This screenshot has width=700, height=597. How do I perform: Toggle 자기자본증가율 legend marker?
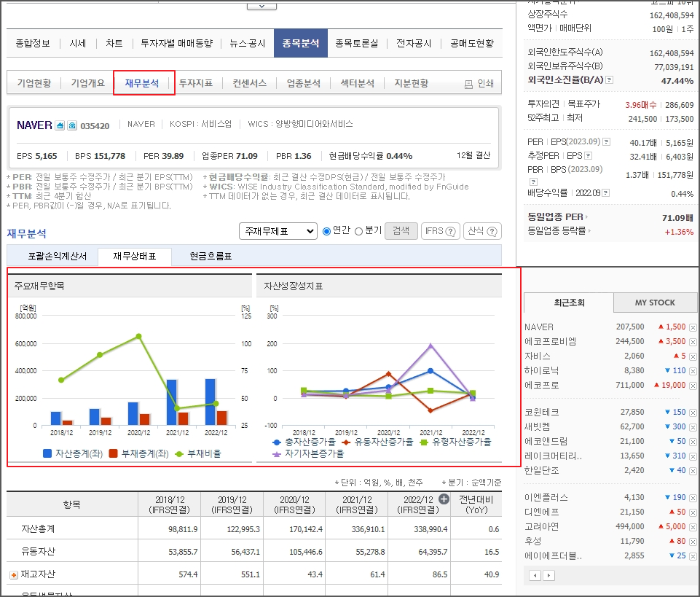coord(277,454)
